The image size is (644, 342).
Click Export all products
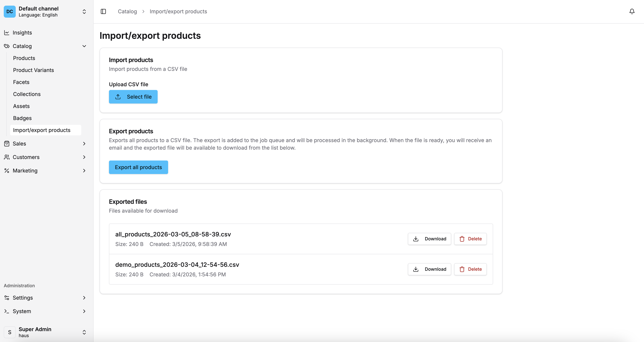coord(138,167)
